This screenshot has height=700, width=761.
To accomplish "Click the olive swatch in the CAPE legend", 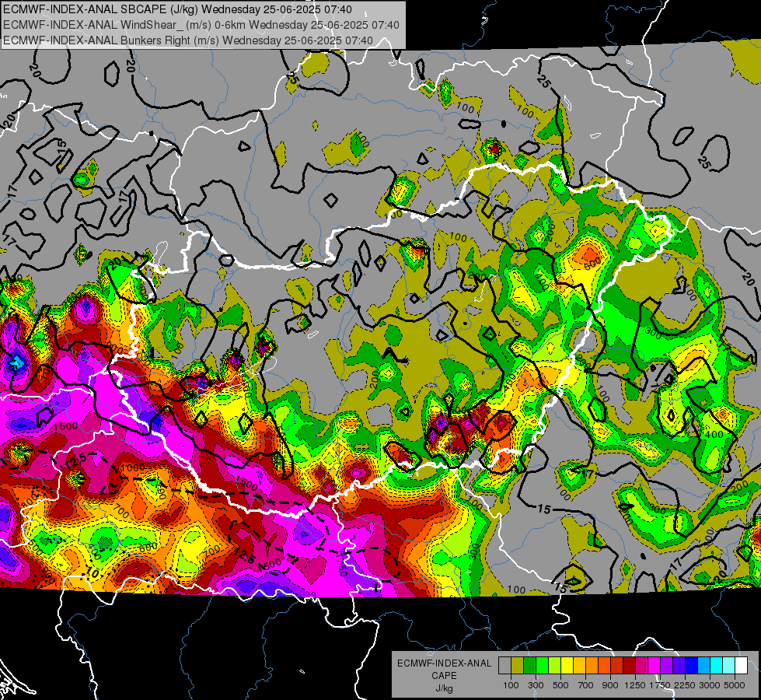I will click(x=518, y=665).
